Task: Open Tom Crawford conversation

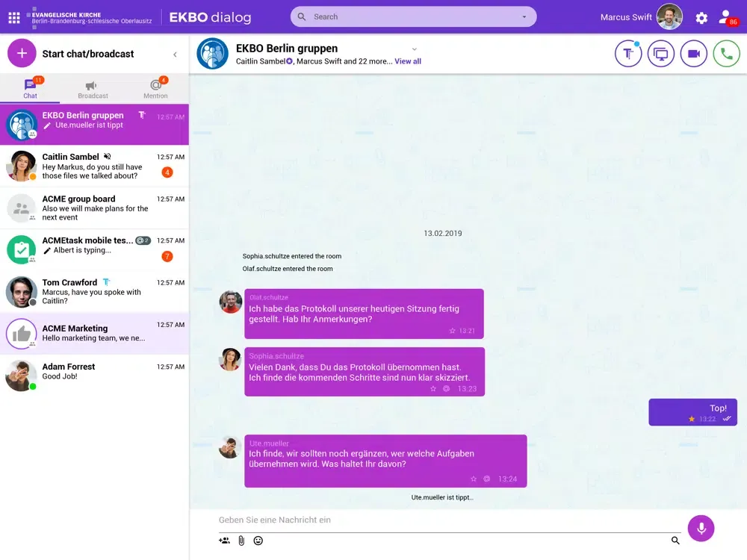Action: 94,291
